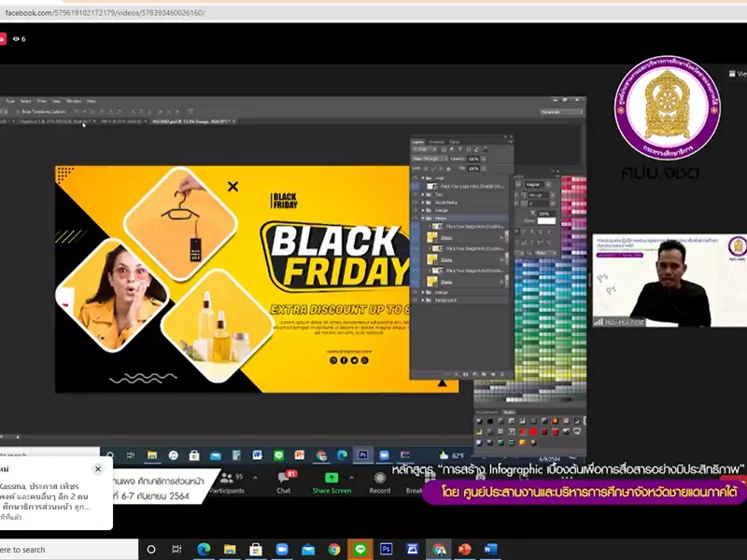Open Photoshop Window menu

point(74,101)
